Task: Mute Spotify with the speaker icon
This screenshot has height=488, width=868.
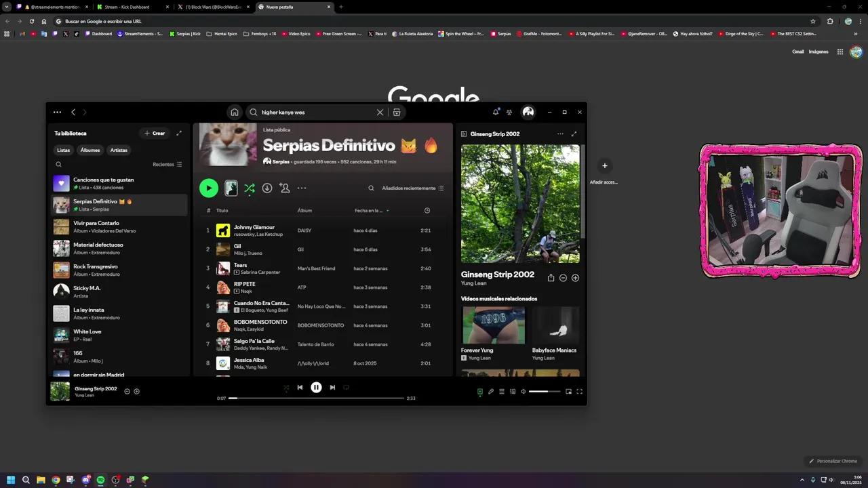Action: pos(523,392)
